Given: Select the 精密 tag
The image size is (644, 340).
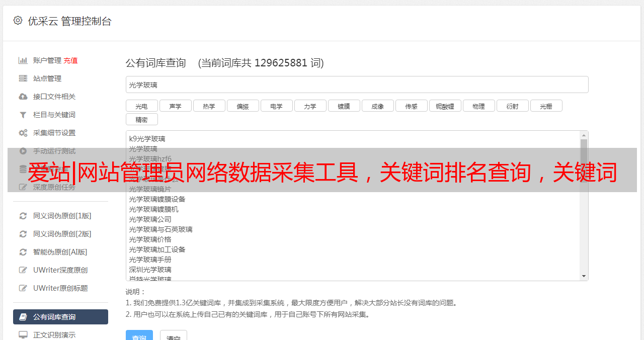Looking at the screenshot, I should 142,119.
